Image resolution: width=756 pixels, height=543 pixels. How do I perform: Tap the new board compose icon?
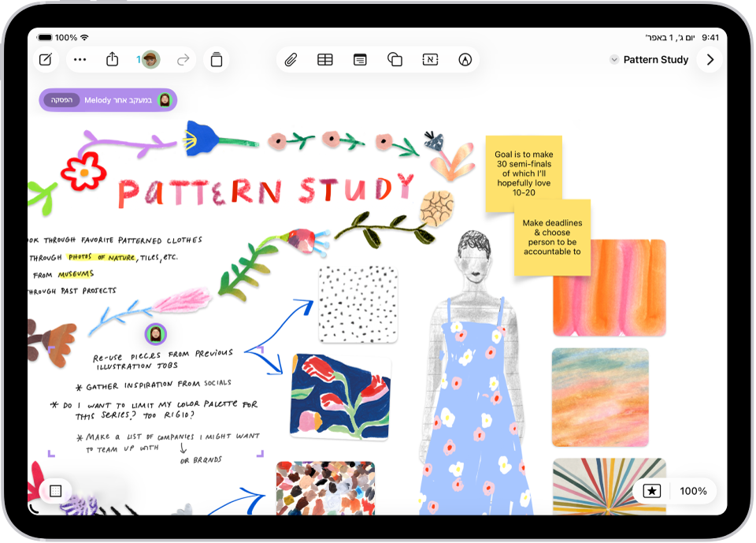[x=46, y=60]
